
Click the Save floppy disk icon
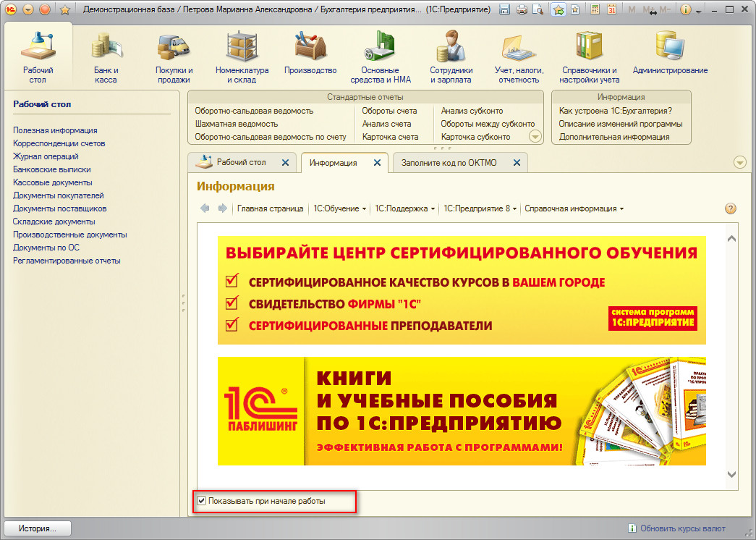coord(504,9)
